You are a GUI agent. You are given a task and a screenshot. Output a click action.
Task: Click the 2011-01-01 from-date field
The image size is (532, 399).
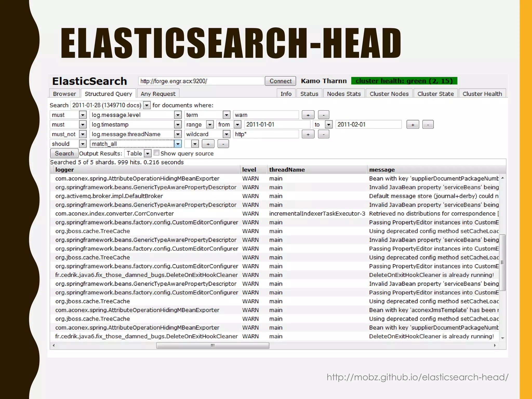coord(277,125)
